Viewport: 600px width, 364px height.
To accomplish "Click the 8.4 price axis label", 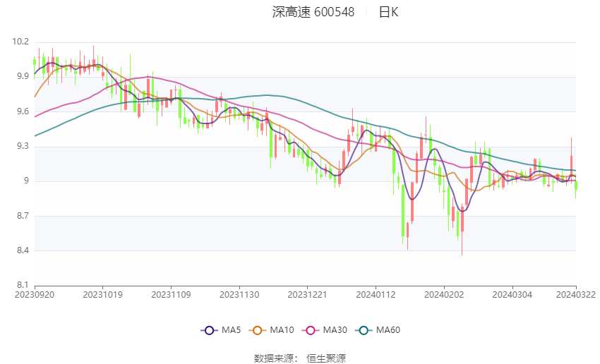I will coord(23,251).
